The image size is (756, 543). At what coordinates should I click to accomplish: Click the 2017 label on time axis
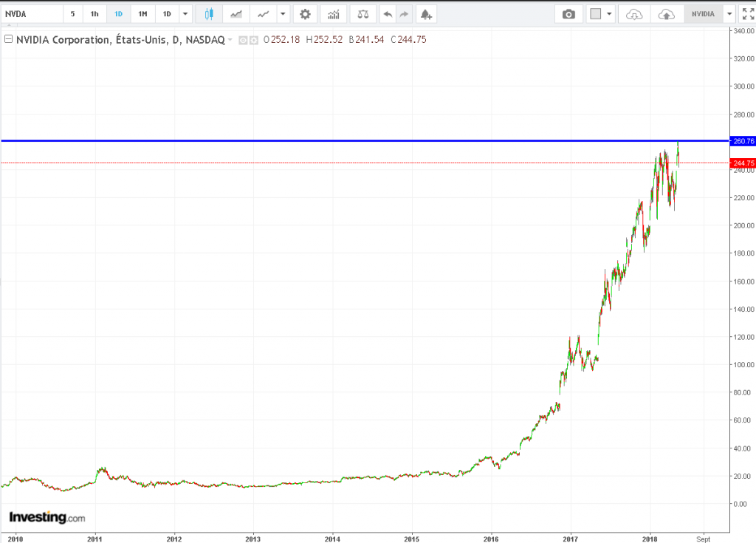(571, 539)
